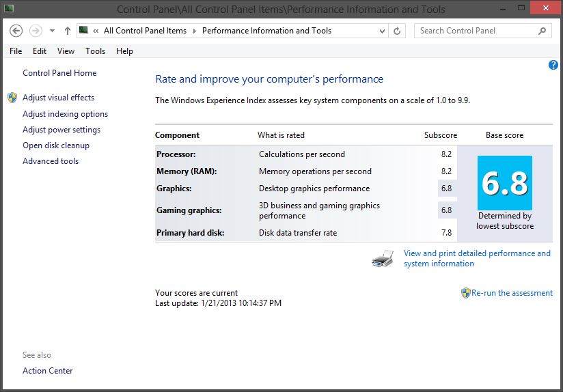
Task: Open Adjust power settings
Action: [x=61, y=130]
